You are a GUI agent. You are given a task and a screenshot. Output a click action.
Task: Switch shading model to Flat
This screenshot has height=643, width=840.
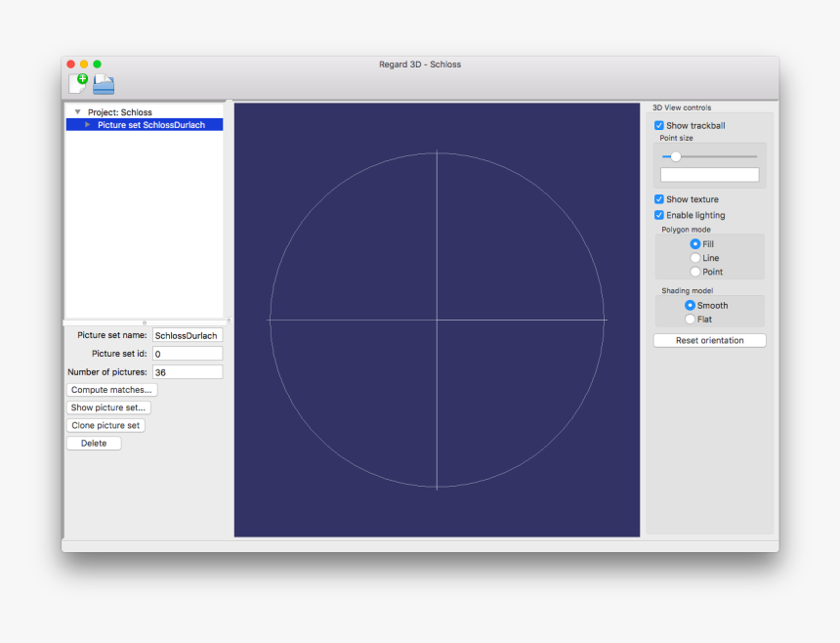[691, 320]
